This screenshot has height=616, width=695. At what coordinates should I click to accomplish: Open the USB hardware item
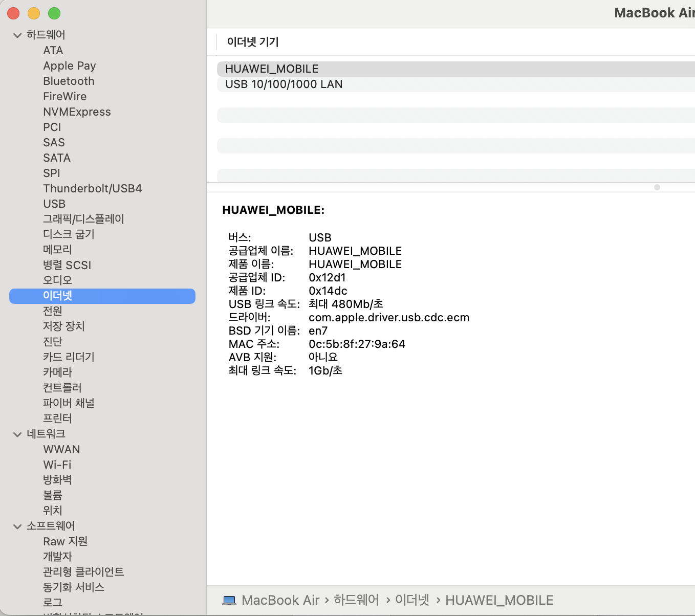click(54, 204)
